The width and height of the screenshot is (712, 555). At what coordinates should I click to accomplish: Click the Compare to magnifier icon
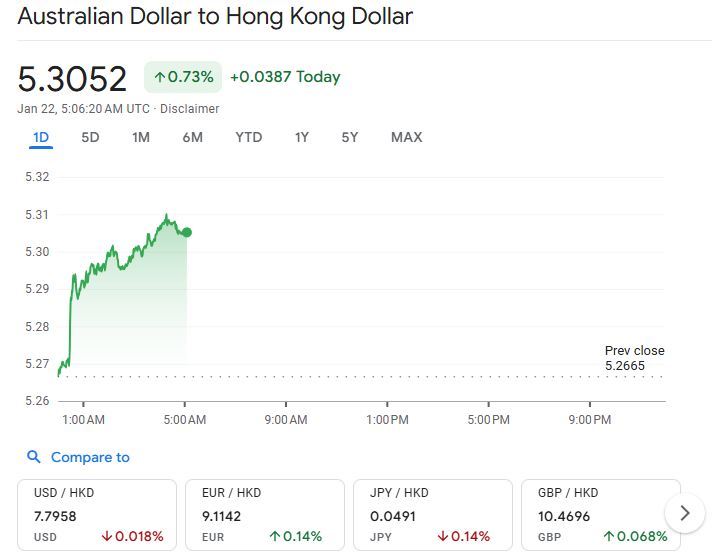click(x=34, y=457)
